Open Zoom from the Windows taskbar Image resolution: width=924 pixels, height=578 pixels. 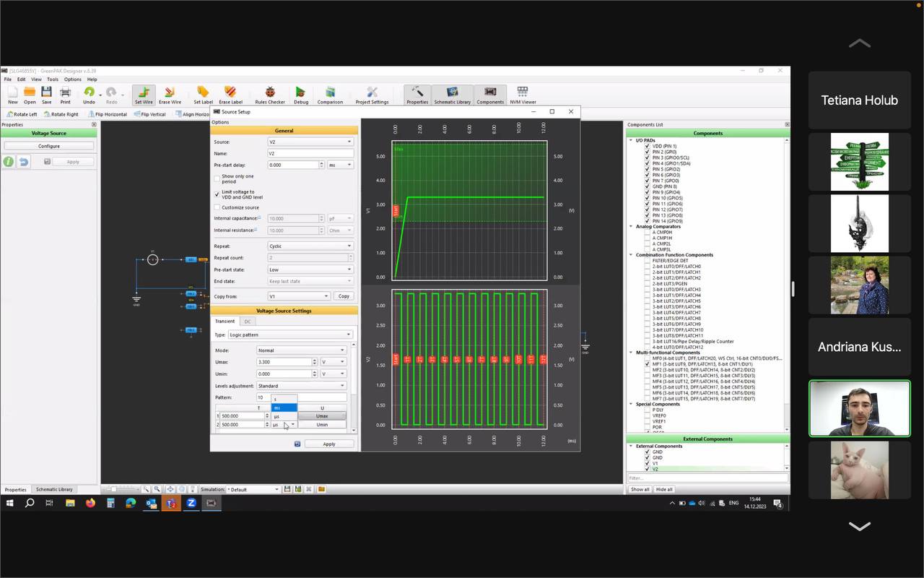pyautogui.click(x=191, y=503)
